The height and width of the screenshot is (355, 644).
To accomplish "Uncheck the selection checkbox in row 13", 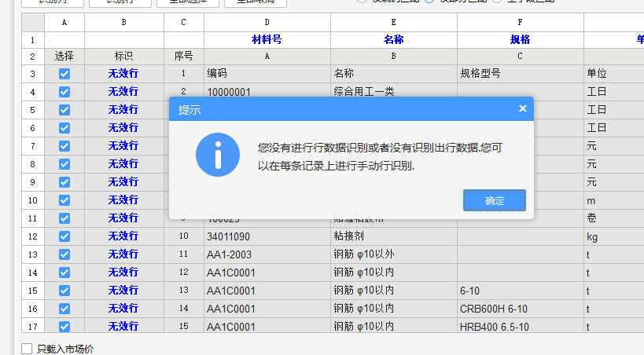I will point(64,254).
